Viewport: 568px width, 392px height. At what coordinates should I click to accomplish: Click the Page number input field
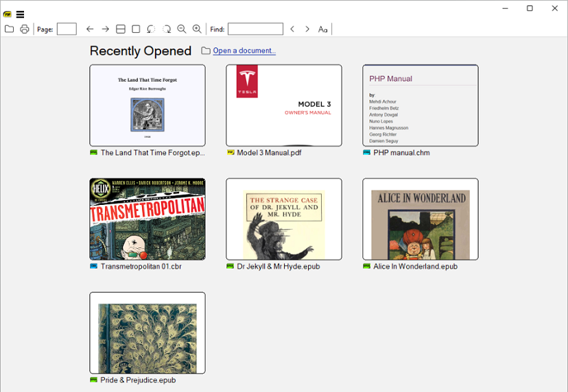pyautogui.click(x=67, y=29)
